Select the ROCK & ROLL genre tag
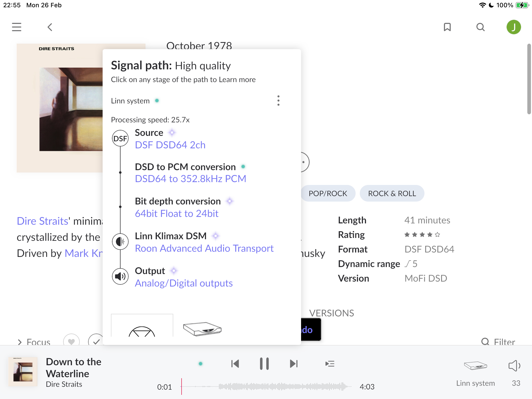 392,194
